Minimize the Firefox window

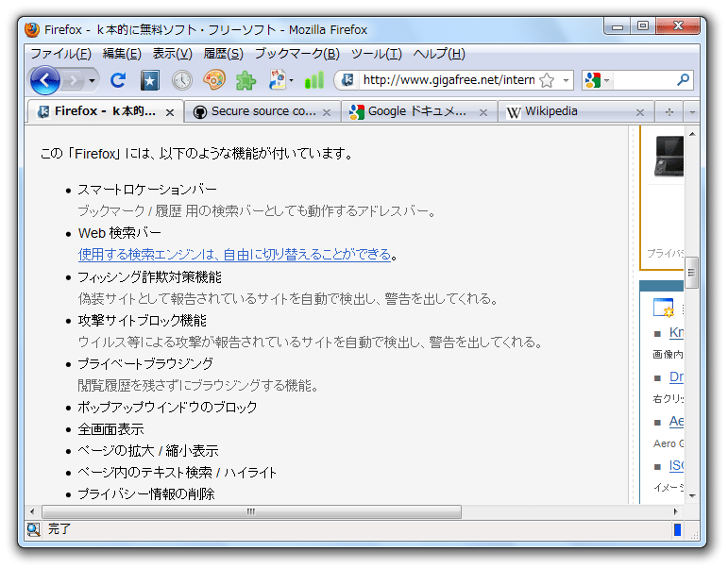[617, 26]
